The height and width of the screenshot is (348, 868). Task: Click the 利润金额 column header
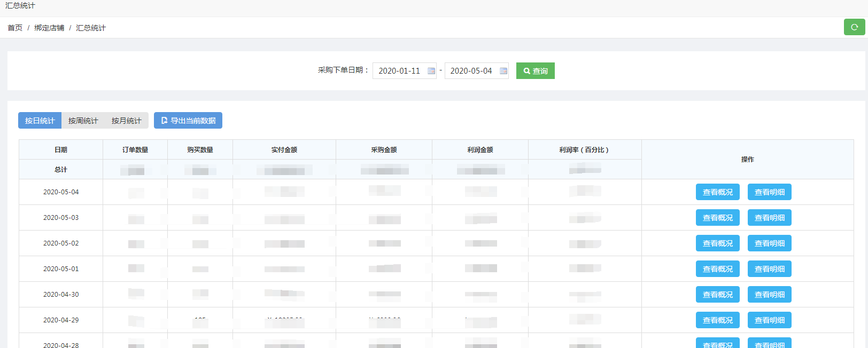click(x=480, y=150)
